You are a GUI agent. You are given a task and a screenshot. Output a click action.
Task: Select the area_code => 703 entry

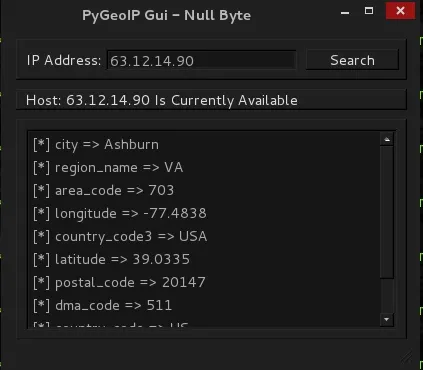(x=103, y=191)
